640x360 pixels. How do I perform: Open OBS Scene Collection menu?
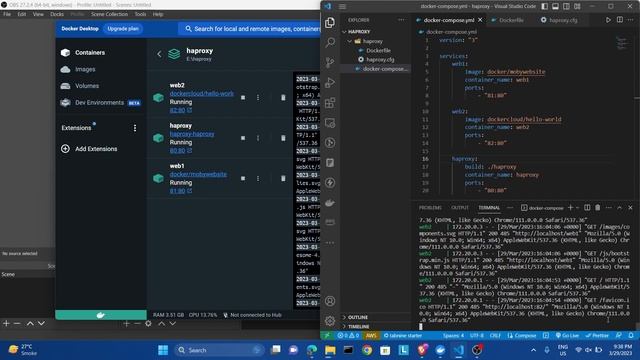(109, 14)
